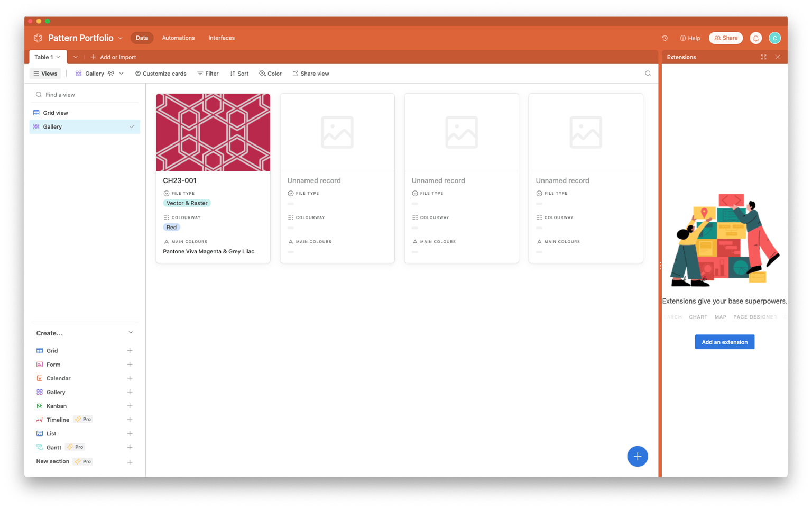Click Share view in toolbar
The width and height of the screenshot is (812, 509).
pos(311,74)
